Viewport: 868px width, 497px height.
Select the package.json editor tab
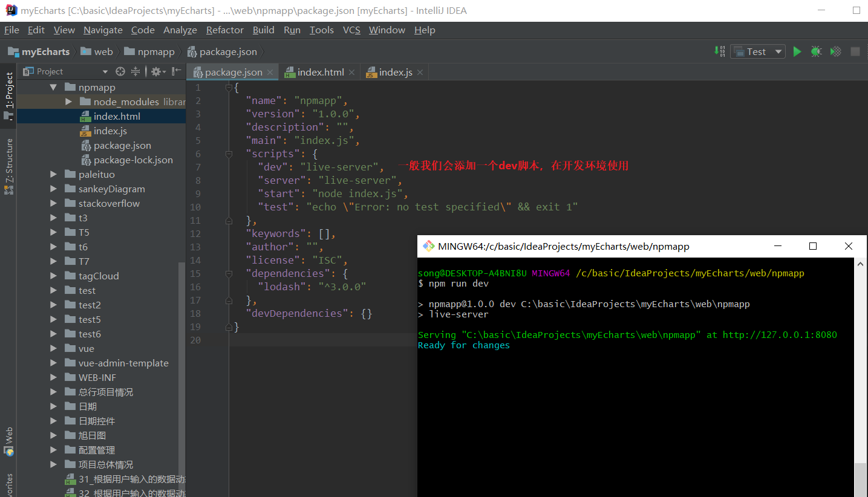point(233,73)
